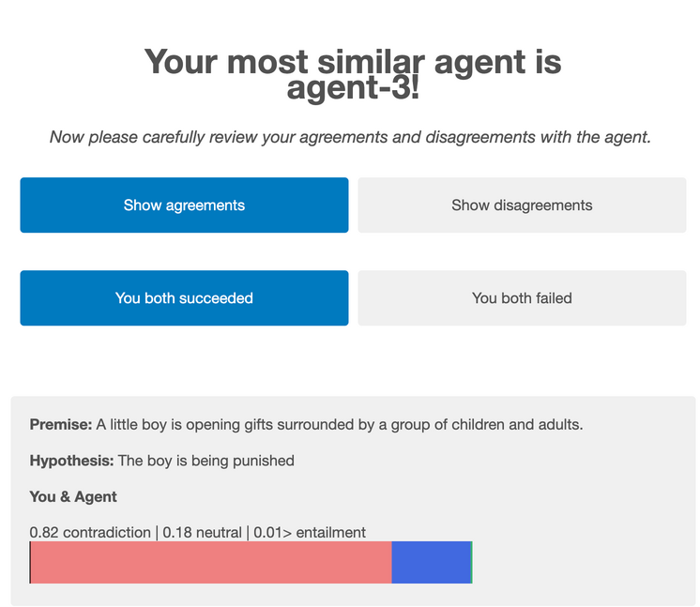Click the "0.82 contradiction" probability text
The height and width of the screenshot is (607, 700).
(x=91, y=532)
